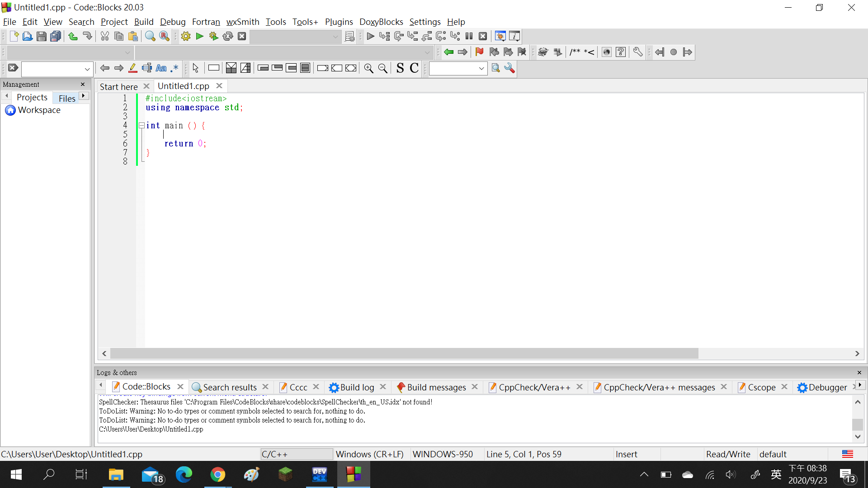Click the Find magnifier icon
The image size is (868, 488).
point(150,36)
